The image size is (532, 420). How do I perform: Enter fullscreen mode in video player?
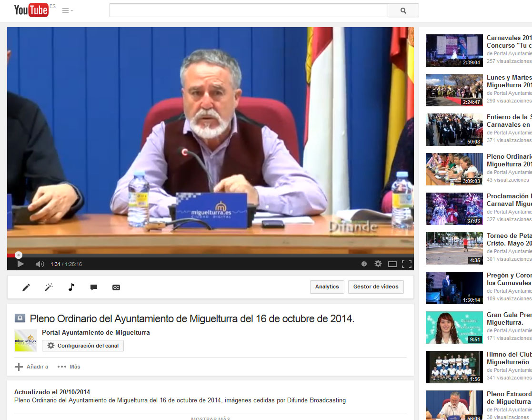[x=406, y=264]
